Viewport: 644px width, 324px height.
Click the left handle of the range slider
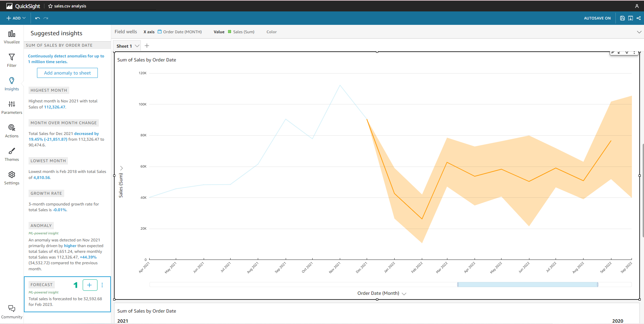click(x=457, y=285)
